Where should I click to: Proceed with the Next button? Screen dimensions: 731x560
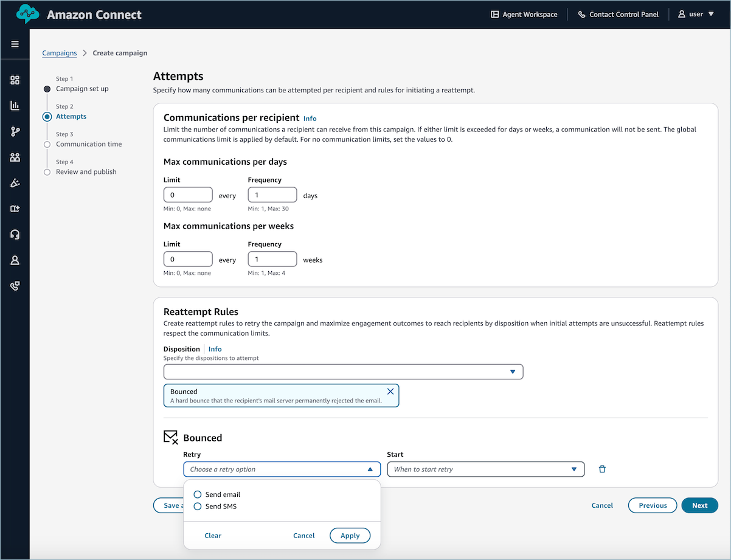click(700, 505)
